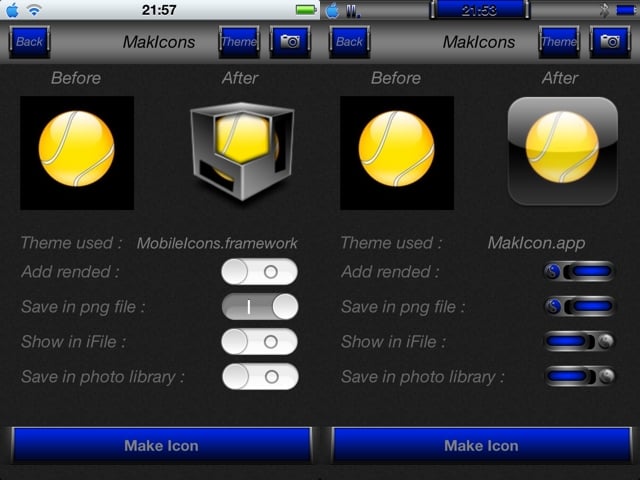640x480 pixels.
Task: Tap the Back button in right screen
Action: click(x=349, y=42)
